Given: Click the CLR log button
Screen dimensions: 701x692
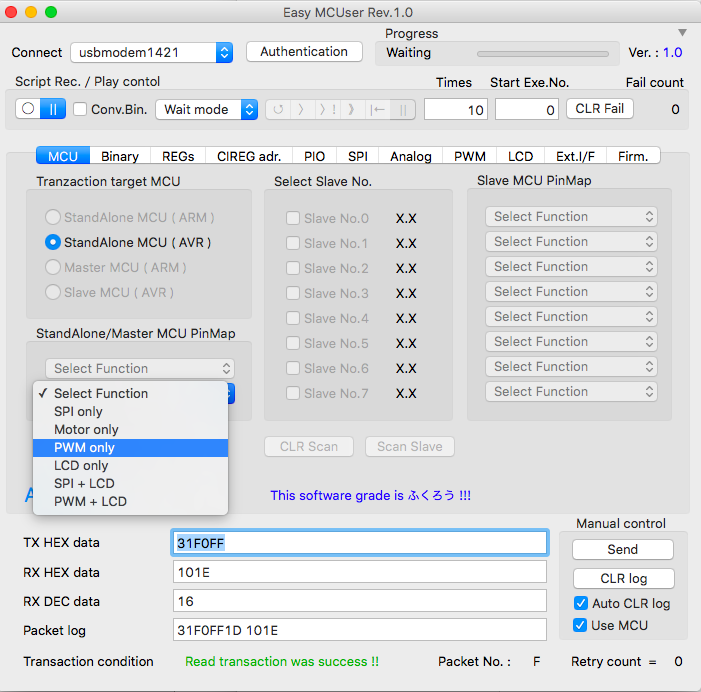Looking at the screenshot, I should click(624, 578).
